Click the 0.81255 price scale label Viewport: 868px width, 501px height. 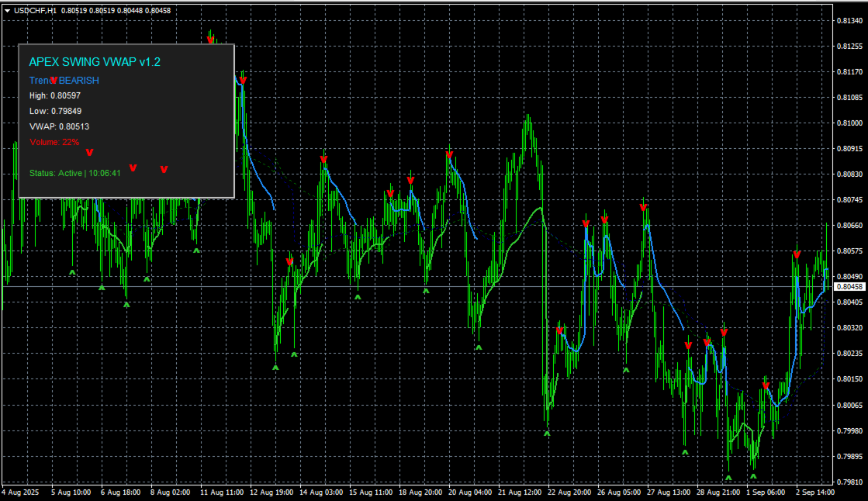pos(849,46)
